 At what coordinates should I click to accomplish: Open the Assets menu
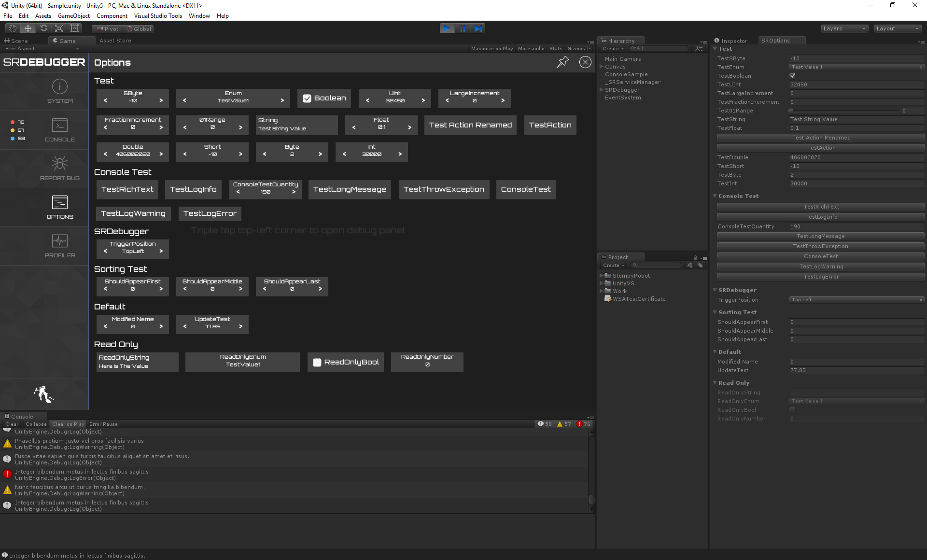(x=43, y=15)
